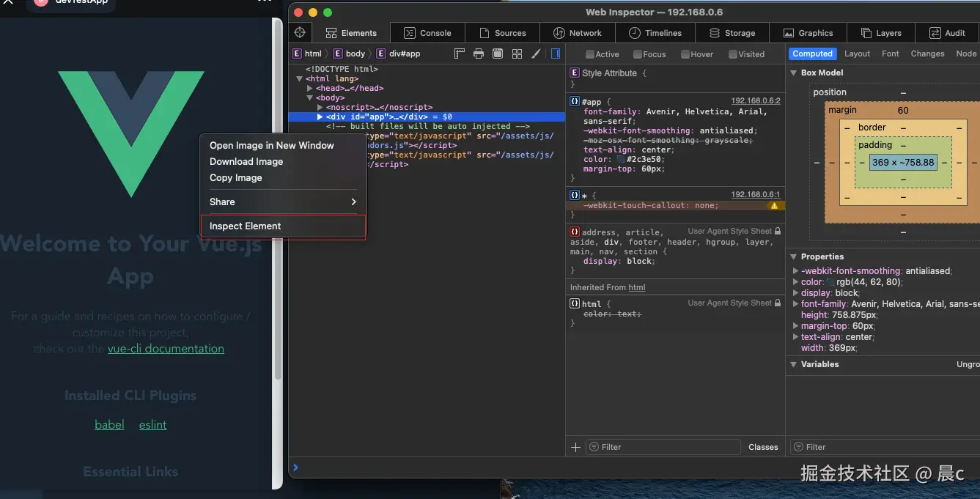Click the warning icon on webkit-touch-callout
This screenshot has height=499, width=980.
click(x=774, y=206)
